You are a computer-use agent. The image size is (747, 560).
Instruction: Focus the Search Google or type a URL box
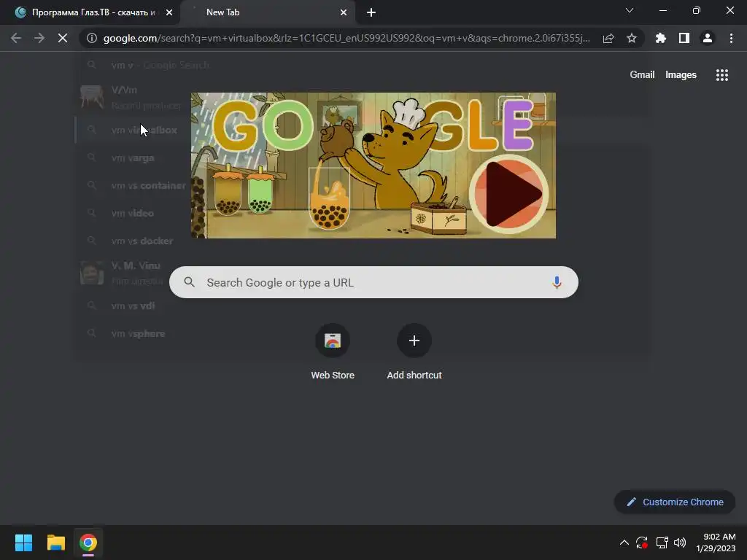tap(373, 282)
